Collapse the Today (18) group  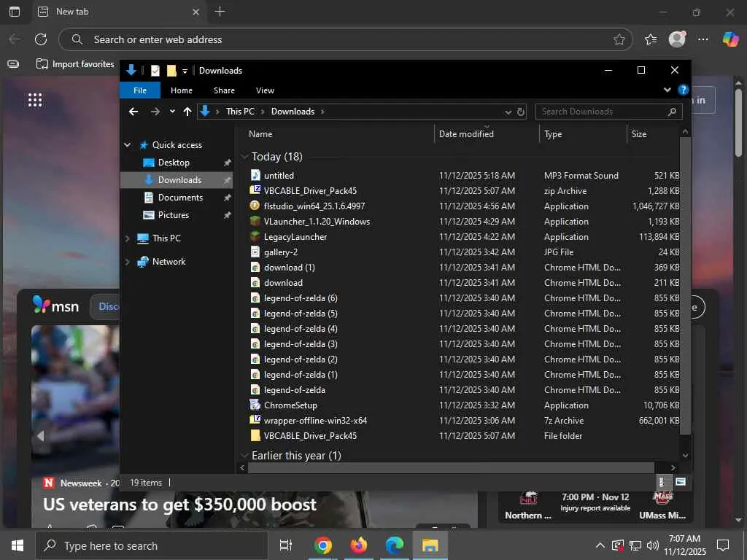coord(244,156)
